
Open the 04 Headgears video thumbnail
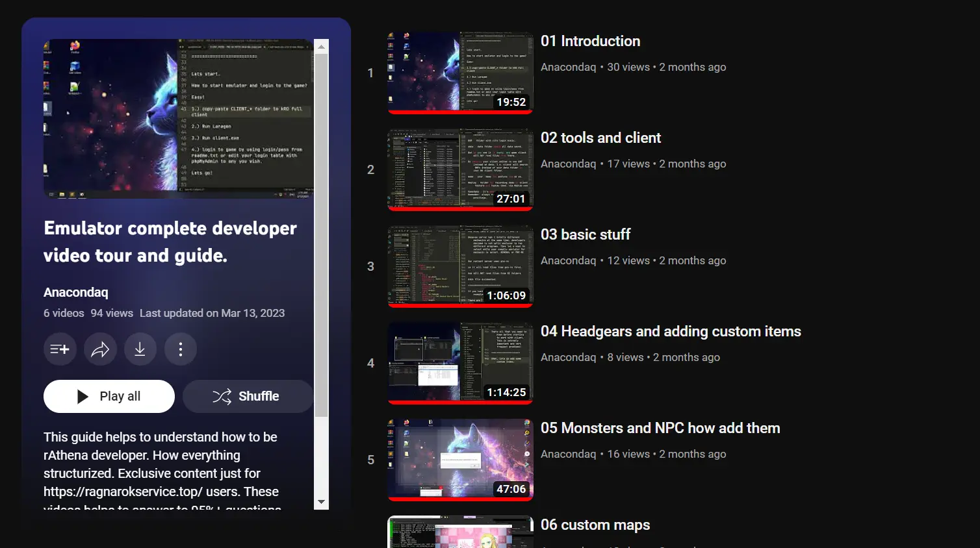461,363
